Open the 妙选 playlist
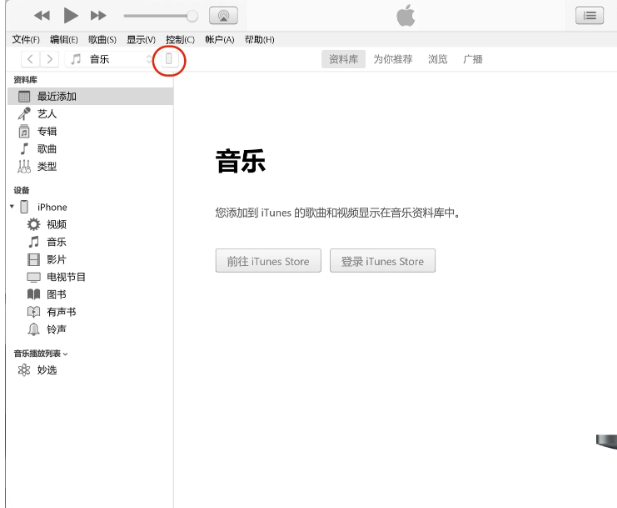Image resolution: width=617 pixels, height=508 pixels. (90, 370)
